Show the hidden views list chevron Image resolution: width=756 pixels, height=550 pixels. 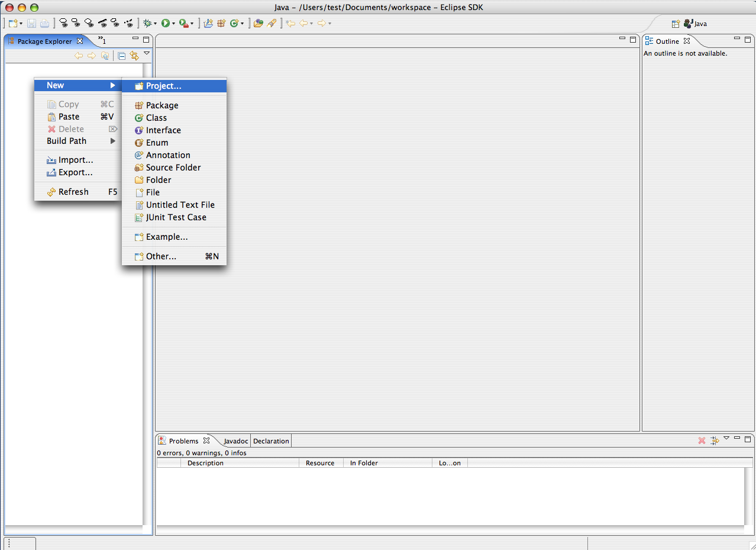(x=102, y=40)
